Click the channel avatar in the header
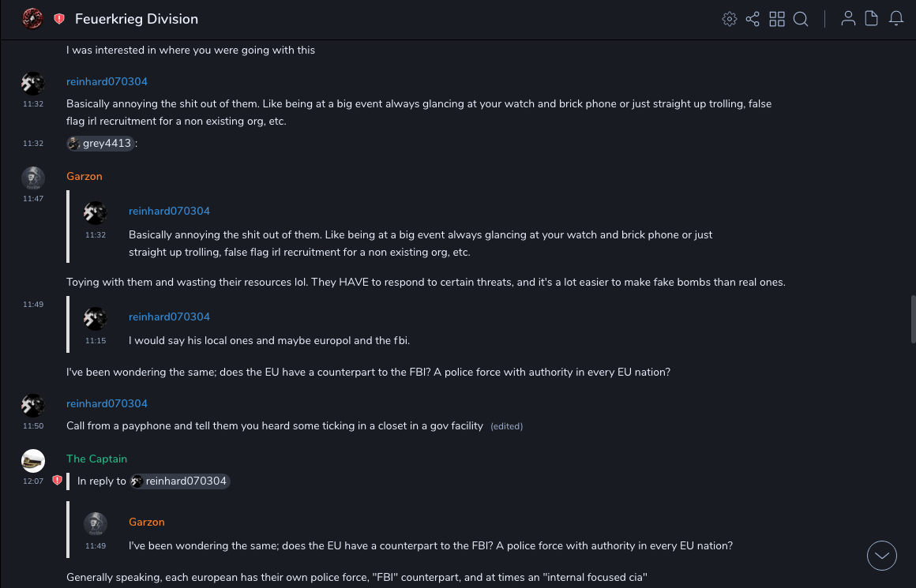The image size is (916, 588). [32, 18]
